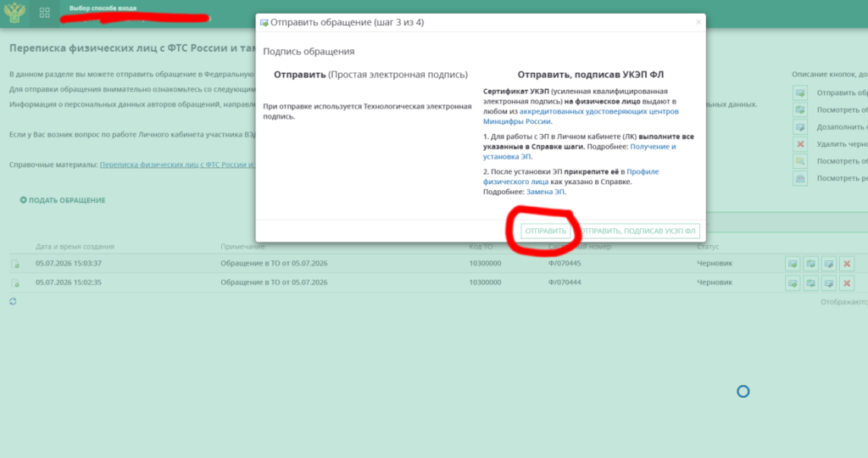Send the draft Ф/070445 via send icon
868x458 pixels.
(793, 264)
